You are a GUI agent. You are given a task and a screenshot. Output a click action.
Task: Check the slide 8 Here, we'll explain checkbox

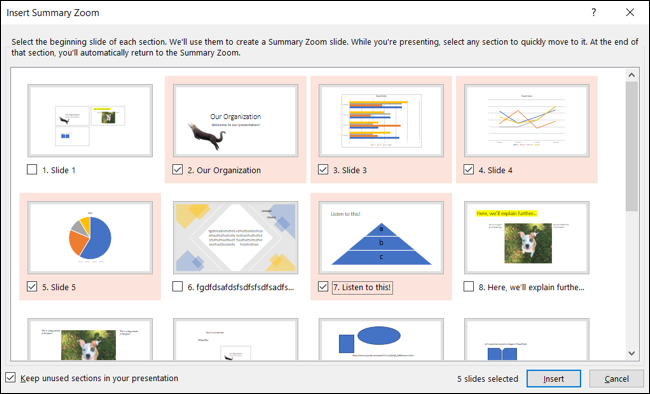point(468,287)
